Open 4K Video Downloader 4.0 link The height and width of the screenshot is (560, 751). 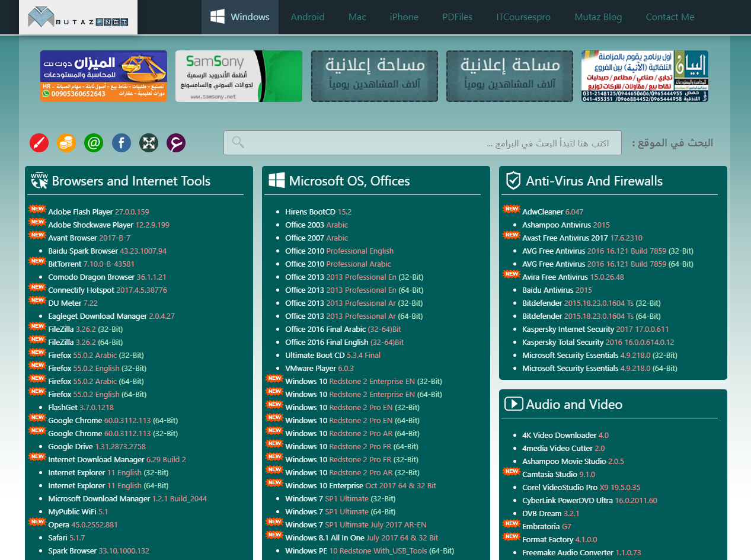565,435
